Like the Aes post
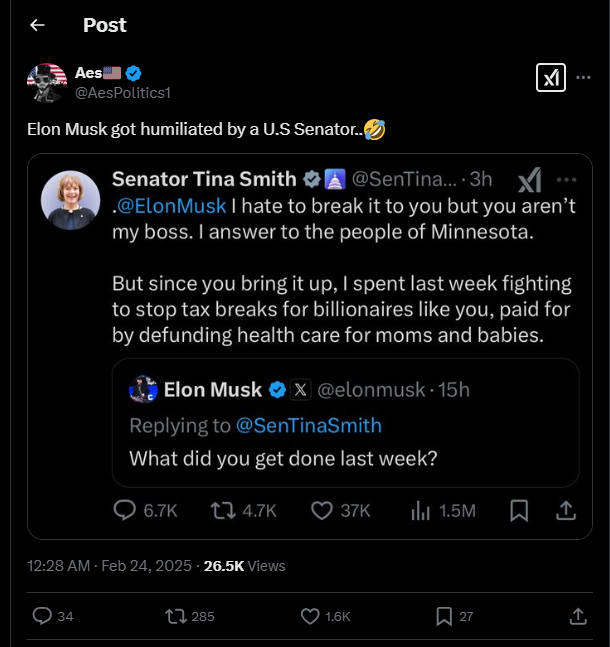Viewport: 610px width, 647px height. pos(308,616)
